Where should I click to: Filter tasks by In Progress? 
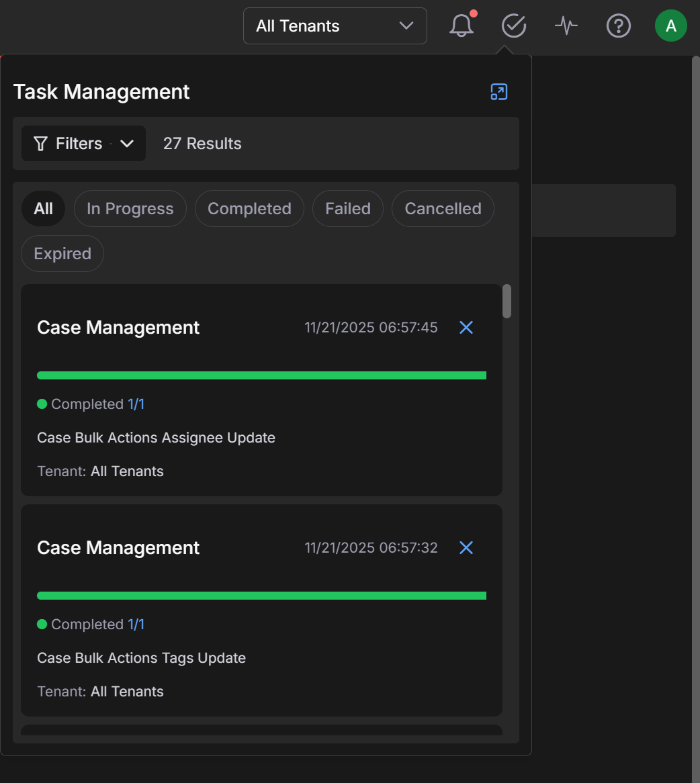(x=130, y=209)
